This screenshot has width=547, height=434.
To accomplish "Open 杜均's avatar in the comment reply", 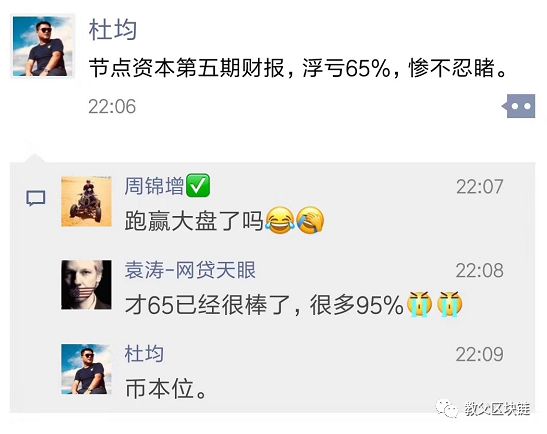I will pos(87,369).
